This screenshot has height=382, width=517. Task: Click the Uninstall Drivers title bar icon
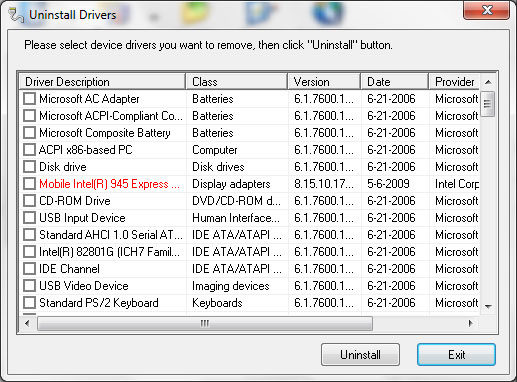(x=16, y=15)
